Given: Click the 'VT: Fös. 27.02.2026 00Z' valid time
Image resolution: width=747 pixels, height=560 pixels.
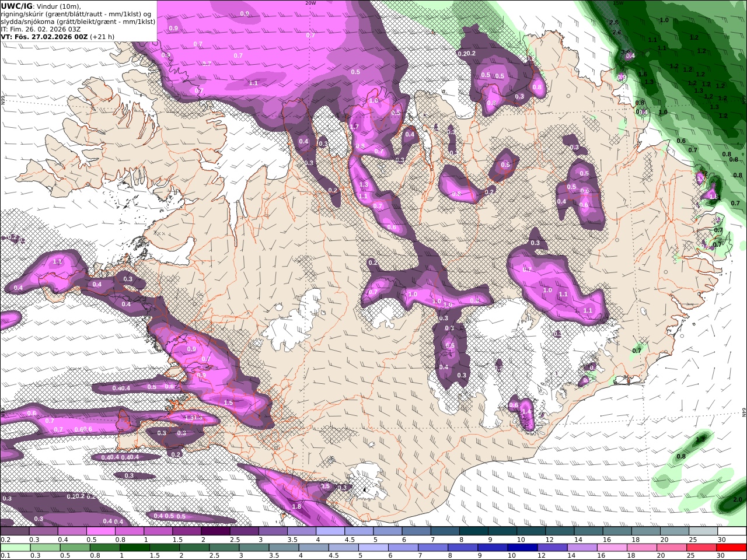Looking at the screenshot, I should 44,36.
